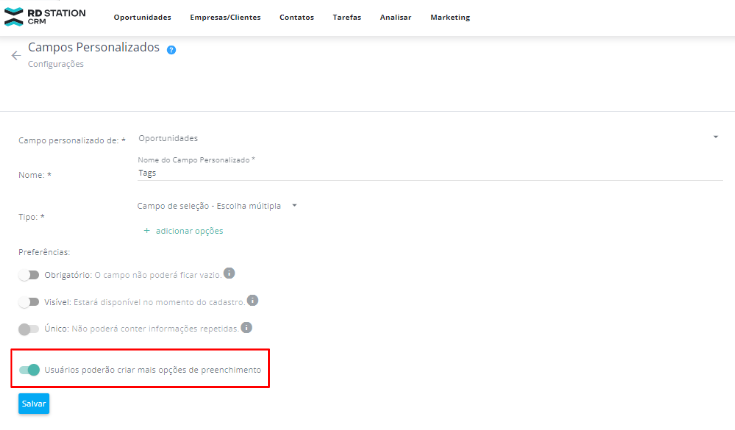Enable the Obrigatório toggle
The height and width of the screenshot is (430, 735).
coord(29,274)
